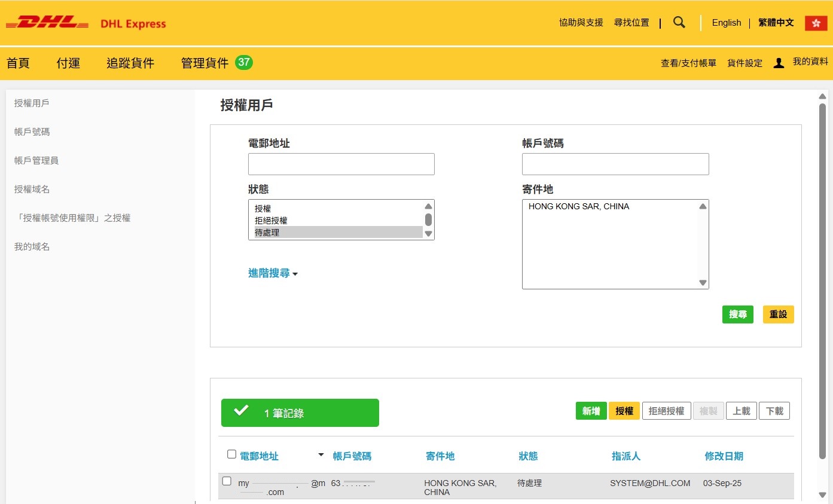833x504 pixels.
Task: Select 「授權帳號使用權限」之授權 in sidebar
Action: pos(72,218)
